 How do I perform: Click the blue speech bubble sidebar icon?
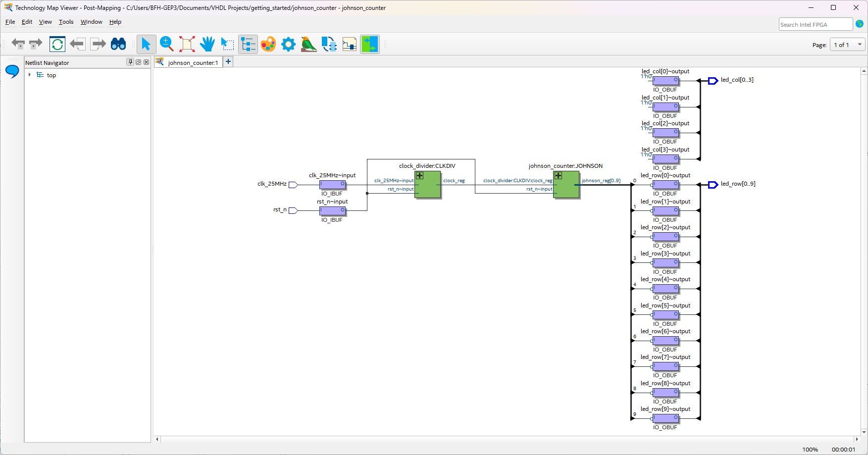point(12,72)
